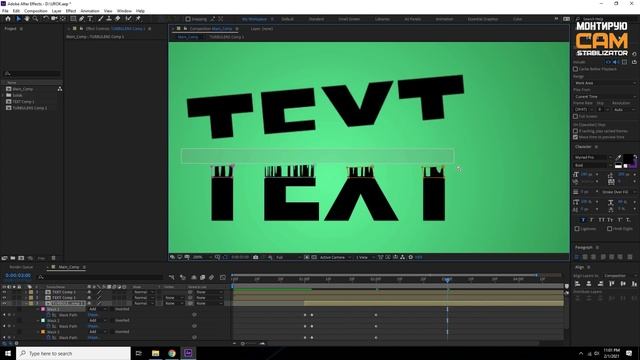Toggle If caching, play cached frames
This screenshot has height=360, width=640.
click(576, 131)
